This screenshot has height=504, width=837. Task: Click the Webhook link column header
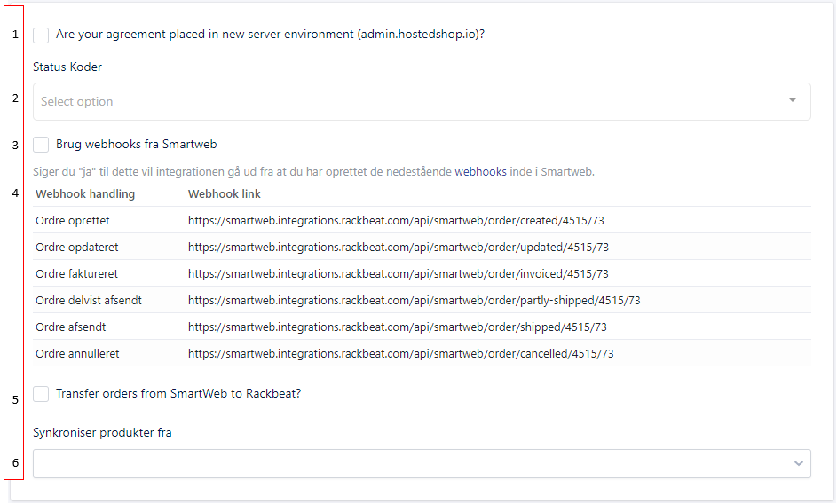(225, 193)
